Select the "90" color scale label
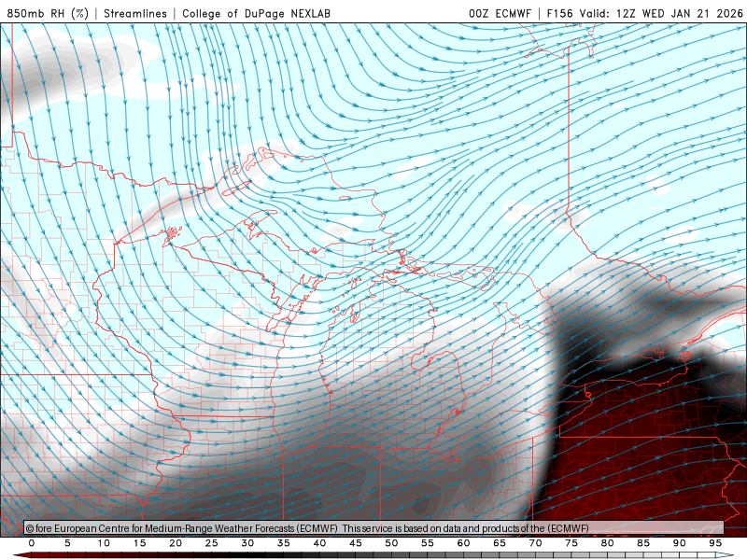Screen dimensions: 747x560 679,543
